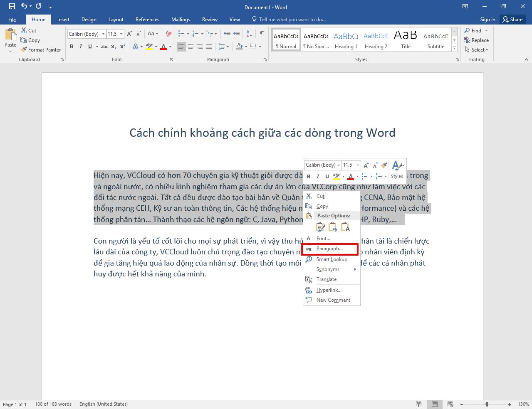The image size is (532, 409).
Task: Open ribbon font name dropdown
Action: (103, 34)
